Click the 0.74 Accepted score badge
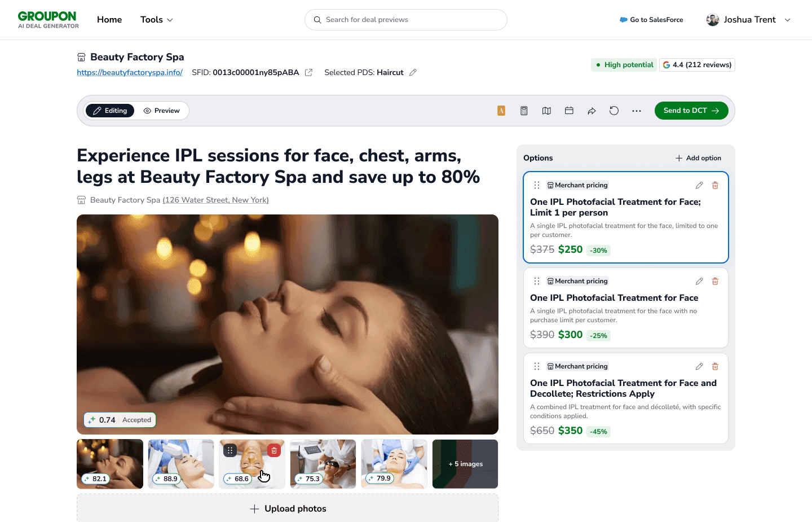This screenshot has height=522, width=812. pyautogui.click(x=120, y=420)
